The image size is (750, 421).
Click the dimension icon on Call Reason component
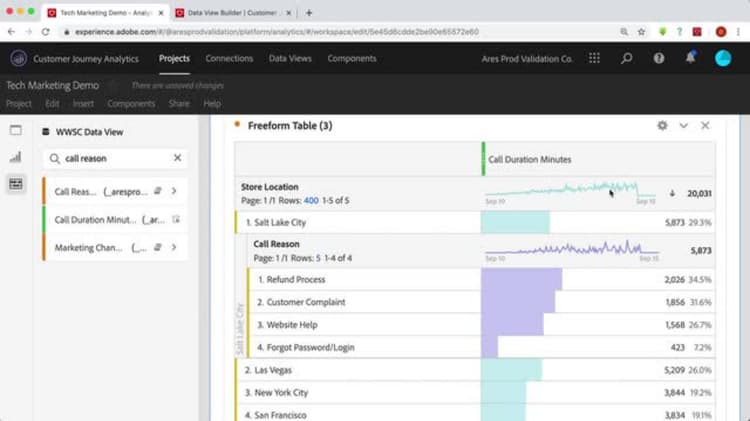click(157, 191)
